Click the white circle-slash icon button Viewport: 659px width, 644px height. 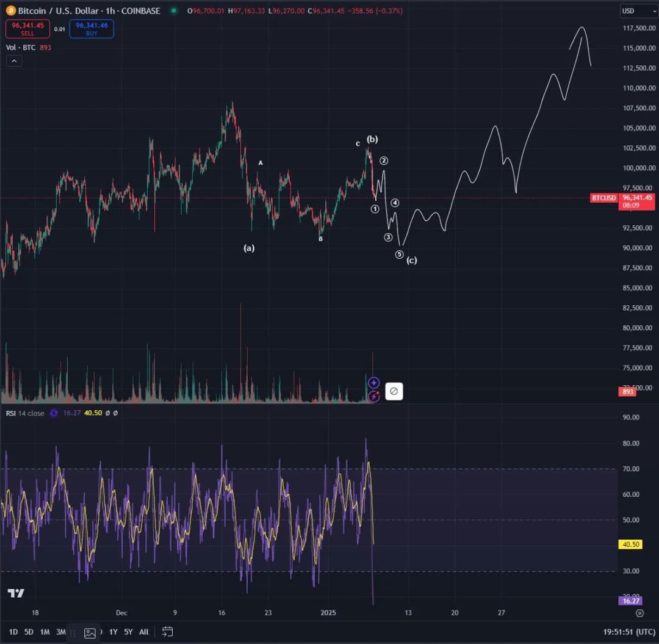coord(394,391)
